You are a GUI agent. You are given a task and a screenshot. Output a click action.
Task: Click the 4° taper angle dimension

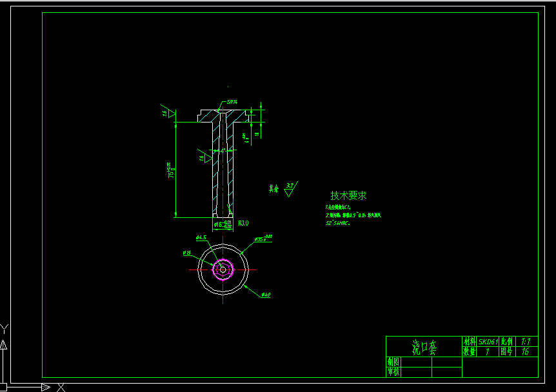(223, 151)
